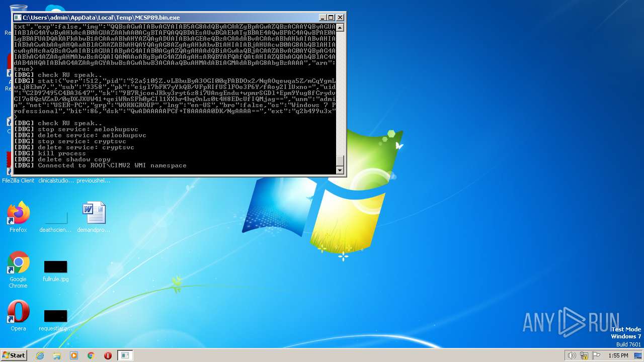
Task: Click the console title bar path text
Action: pyautogui.click(x=101, y=18)
